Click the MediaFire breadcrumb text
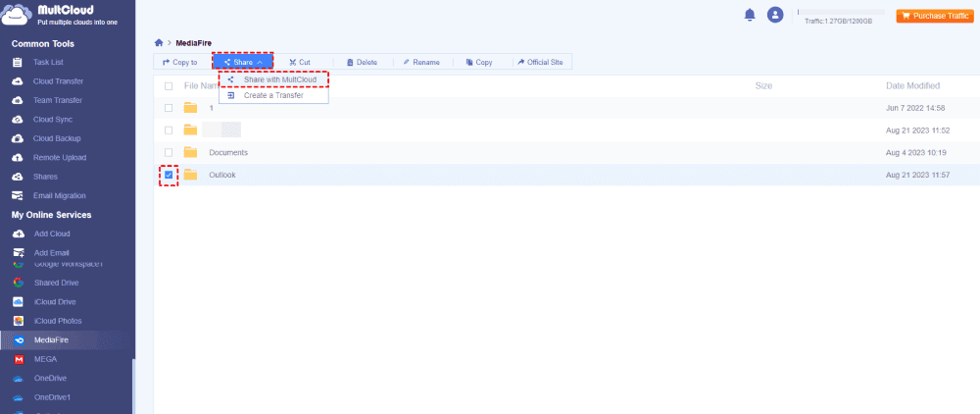Image resolution: width=980 pixels, height=414 pixels. (x=194, y=43)
